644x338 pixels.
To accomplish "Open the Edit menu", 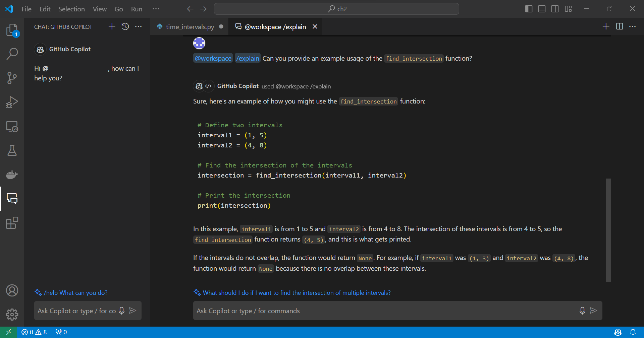I will (45, 9).
